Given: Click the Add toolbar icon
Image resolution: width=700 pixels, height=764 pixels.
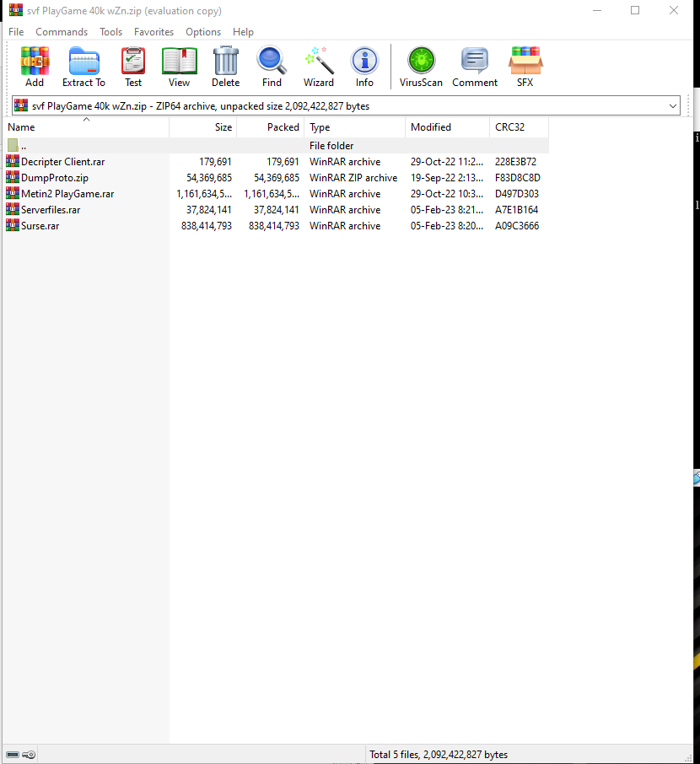Looking at the screenshot, I should [35, 61].
